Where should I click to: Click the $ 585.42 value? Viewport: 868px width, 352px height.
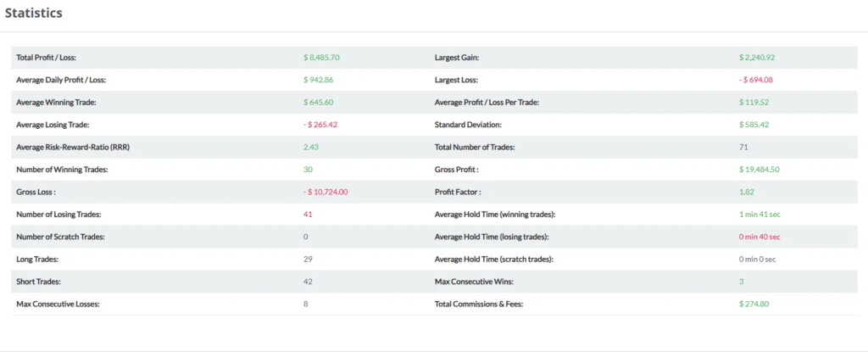click(754, 125)
